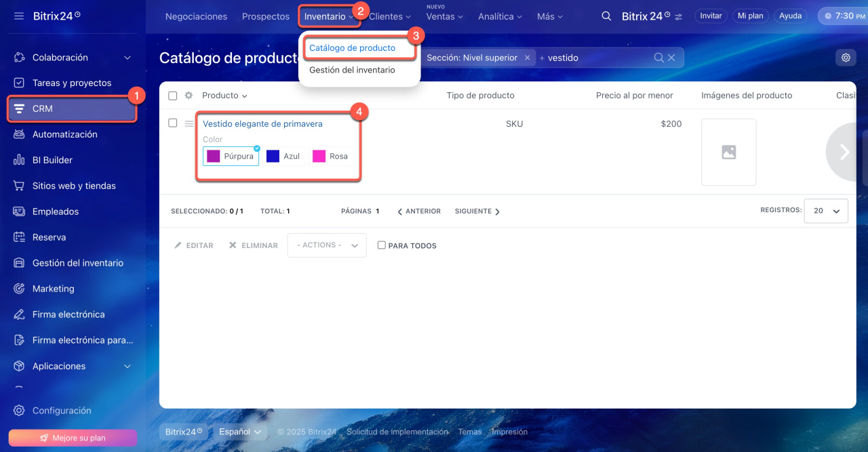This screenshot has width=868, height=452.
Task: Open BI Builder from the sidebar
Action: 52,160
